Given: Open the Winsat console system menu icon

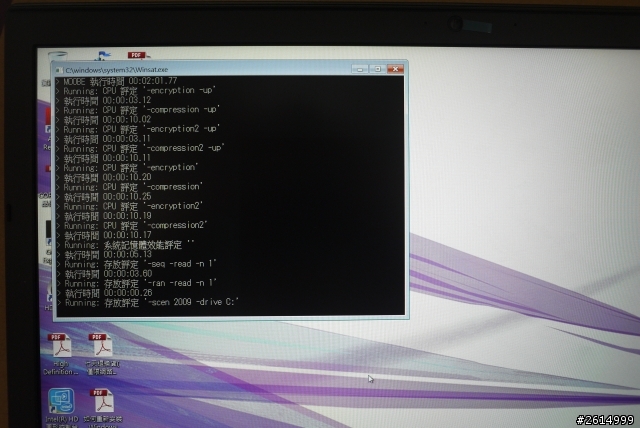Looking at the screenshot, I should click(x=59, y=70).
